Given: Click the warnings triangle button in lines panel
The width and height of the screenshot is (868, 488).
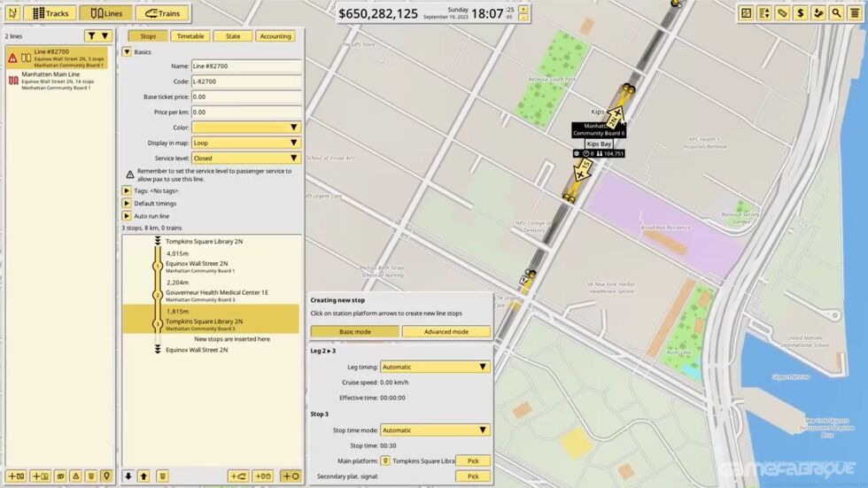Looking at the screenshot, I should (76, 476).
